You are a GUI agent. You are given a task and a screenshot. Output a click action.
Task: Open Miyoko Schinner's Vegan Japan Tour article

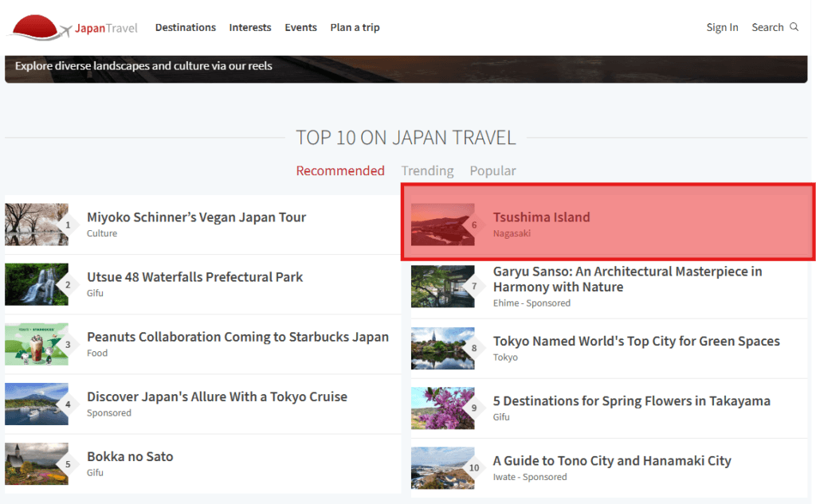click(196, 217)
